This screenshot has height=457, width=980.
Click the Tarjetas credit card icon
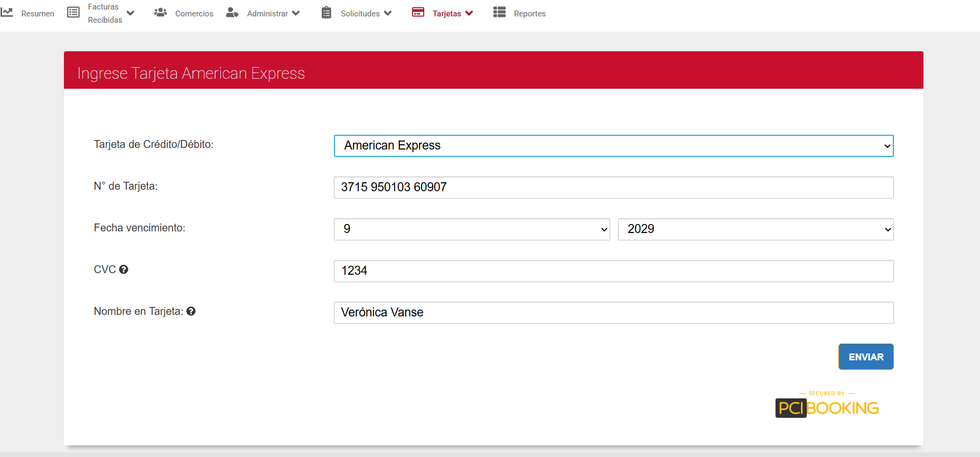(418, 12)
